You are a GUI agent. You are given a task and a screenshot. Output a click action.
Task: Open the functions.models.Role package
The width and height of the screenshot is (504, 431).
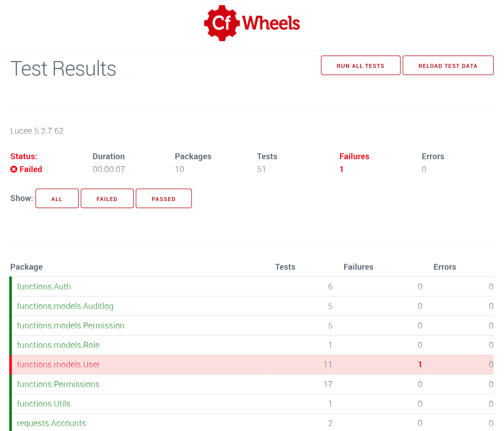pos(58,345)
